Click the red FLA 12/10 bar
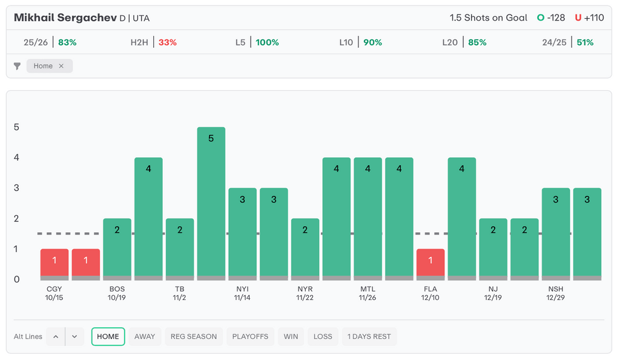The width and height of the screenshot is (620, 364). click(x=430, y=264)
